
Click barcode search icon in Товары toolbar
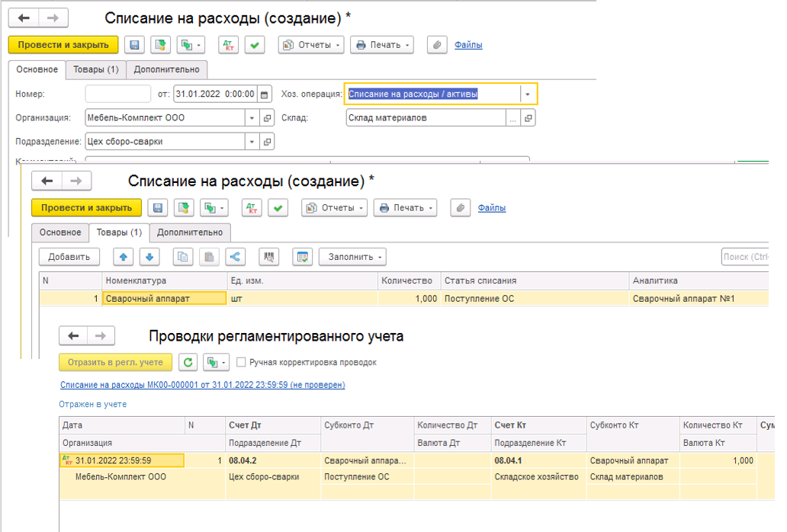(269, 257)
